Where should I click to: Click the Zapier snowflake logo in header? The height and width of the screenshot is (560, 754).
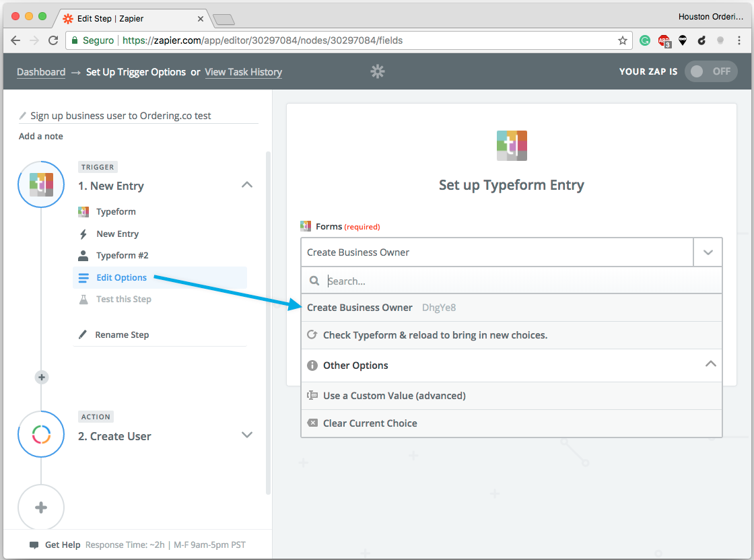point(378,71)
